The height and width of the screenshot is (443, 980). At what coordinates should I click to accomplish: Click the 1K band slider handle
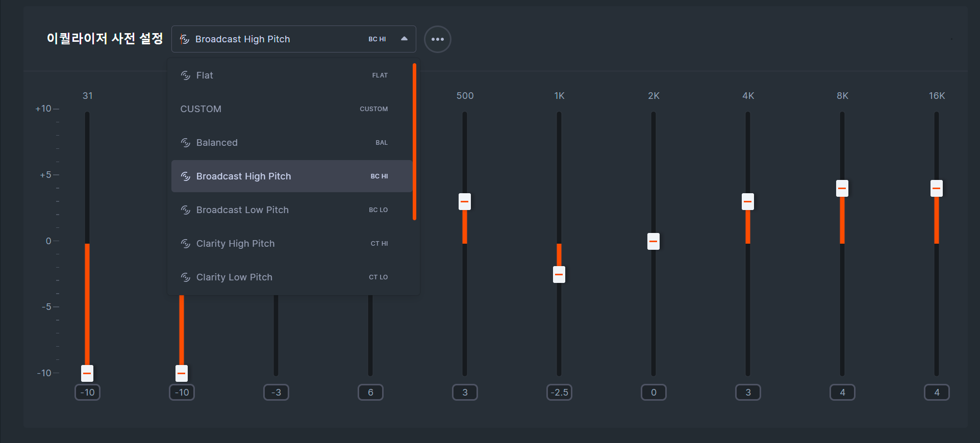tap(559, 274)
